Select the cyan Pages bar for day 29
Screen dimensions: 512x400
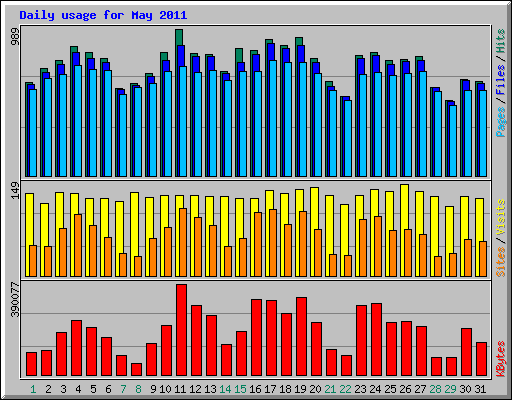click(453, 141)
